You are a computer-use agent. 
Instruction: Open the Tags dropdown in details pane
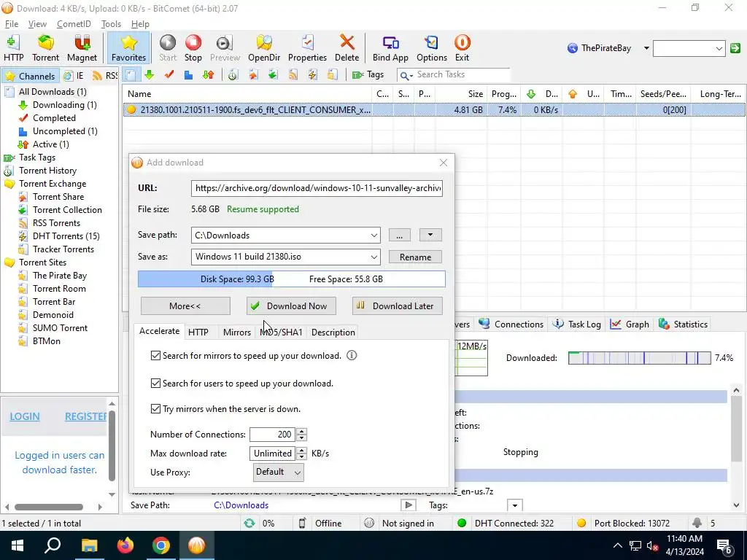tap(514, 505)
